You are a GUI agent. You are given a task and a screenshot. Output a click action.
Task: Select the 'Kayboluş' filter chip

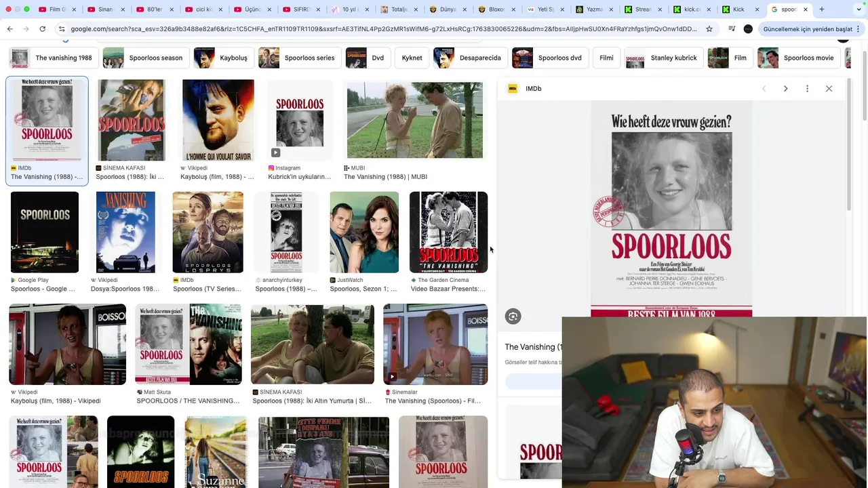(x=222, y=58)
